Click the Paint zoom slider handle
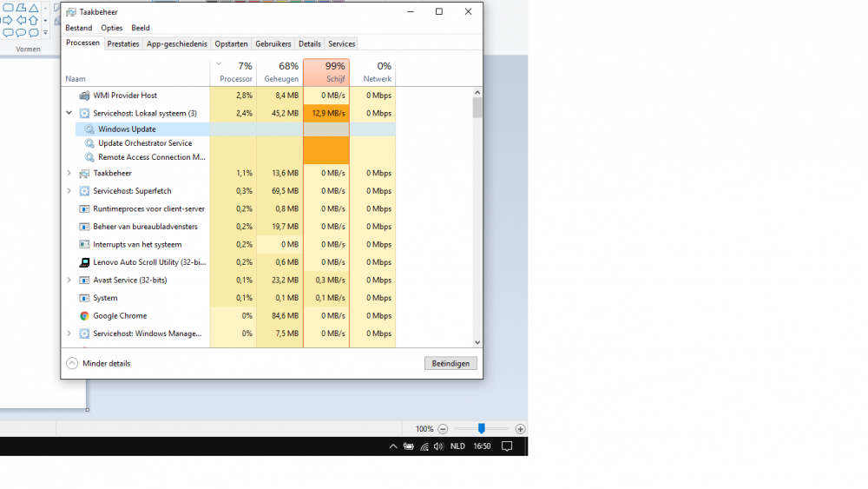Image resolution: width=868 pixels, height=489 pixels. tap(481, 429)
